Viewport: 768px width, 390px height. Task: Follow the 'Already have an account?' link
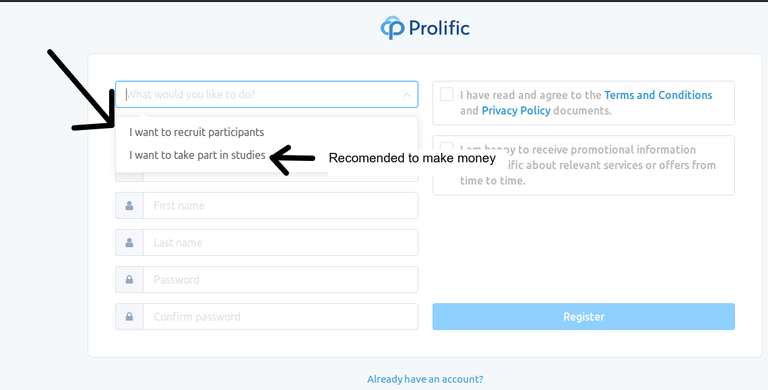tap(425, 379)
